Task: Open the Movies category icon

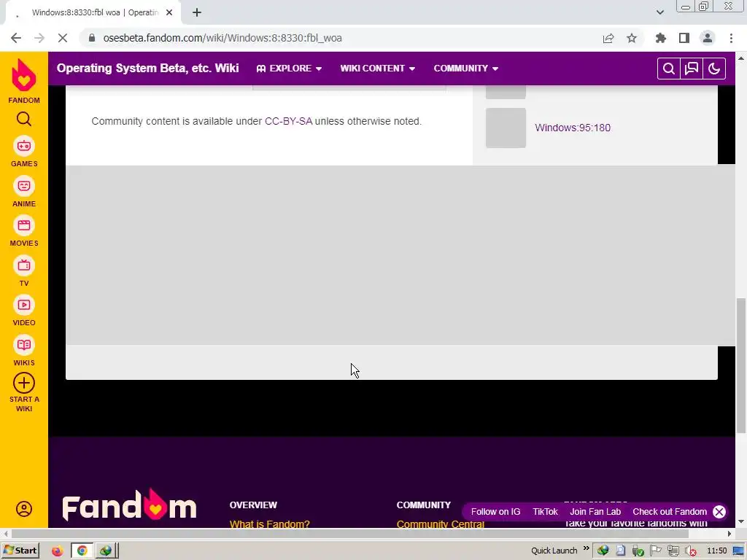Action: pyautogui.click(x=24, y=225)
